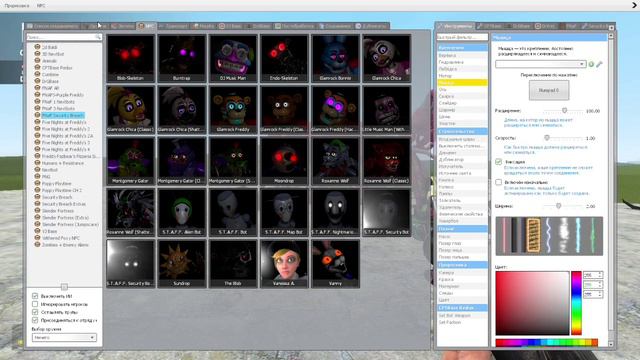
Task: Select the yellow chain rope material
Action: pyautogui.click(x=533, y=235)
